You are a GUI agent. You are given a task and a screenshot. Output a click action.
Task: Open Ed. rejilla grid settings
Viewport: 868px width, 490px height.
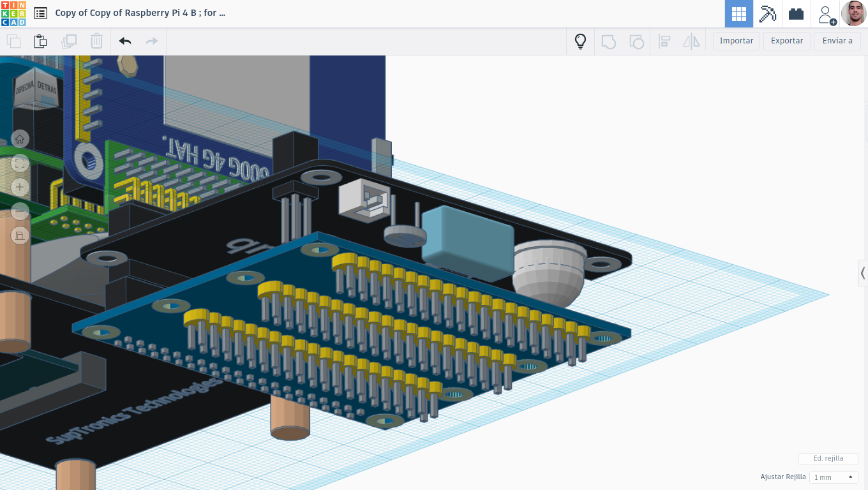coord(828,459)
